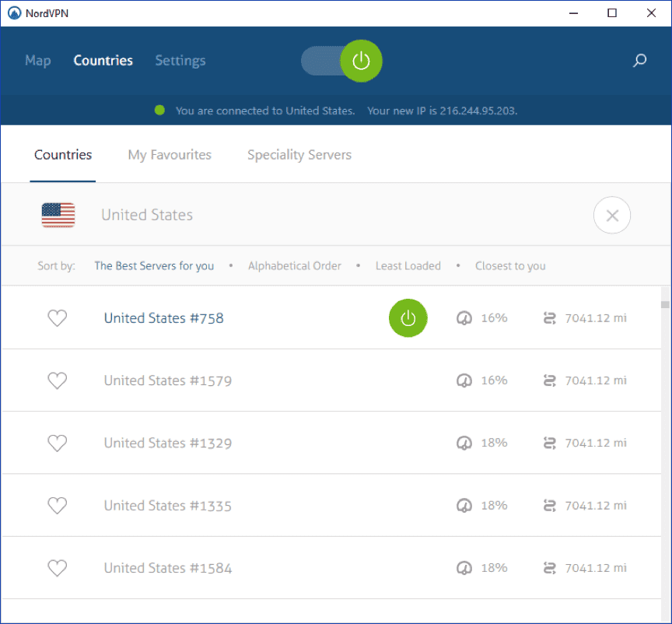Screen dimensions: 672x624
Task: Sort servers by Alphabetical Order
Action: pyautogui.click(x=295, y=266)
